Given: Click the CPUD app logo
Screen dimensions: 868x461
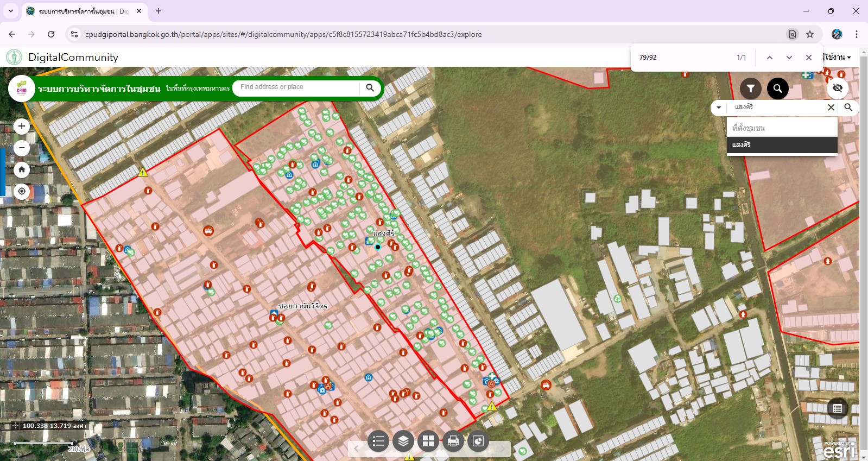Looking at the screenshot, I should coord(22,88).
